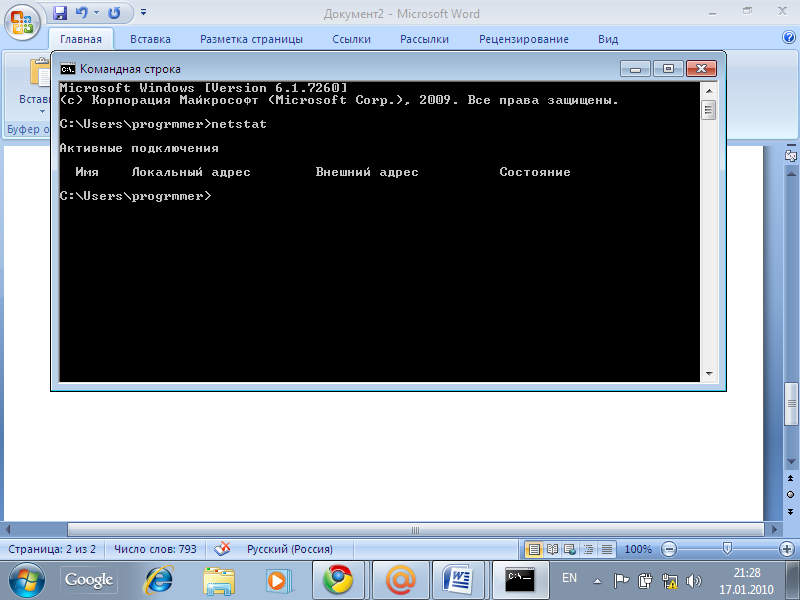Screen dimensions: 800x600
Task: Select the Ссылки ribbon tab
Action: point(351,39)
